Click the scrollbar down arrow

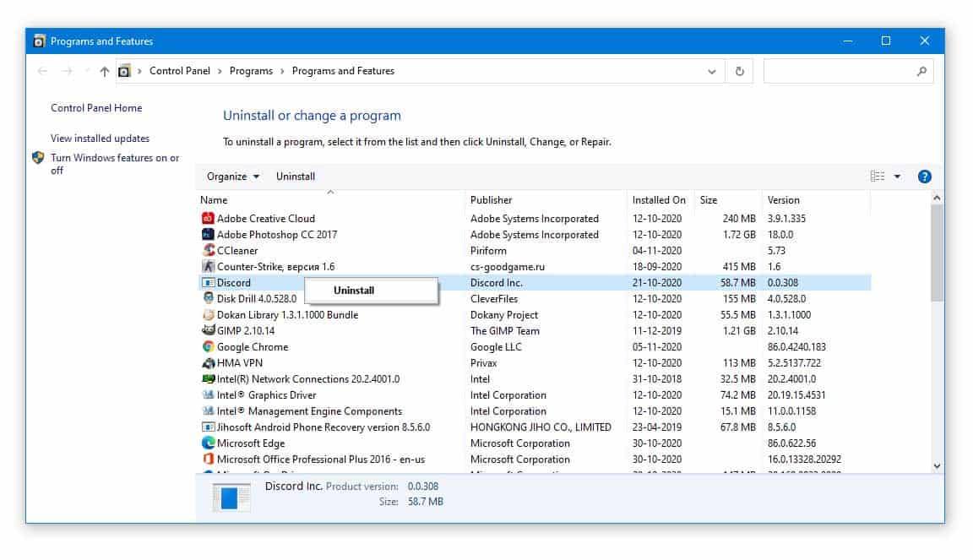coord(937,465)
